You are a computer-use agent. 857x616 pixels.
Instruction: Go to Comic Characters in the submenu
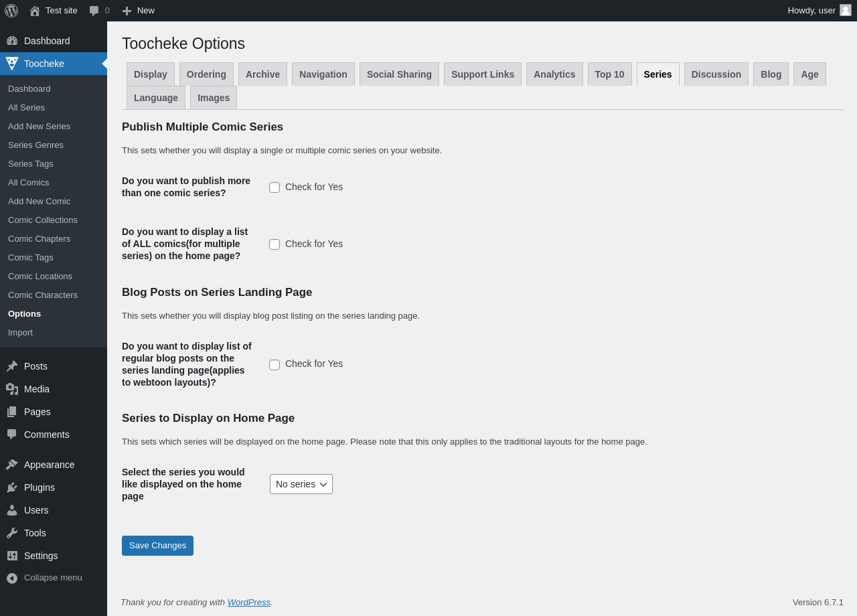[x=43, y=295]
